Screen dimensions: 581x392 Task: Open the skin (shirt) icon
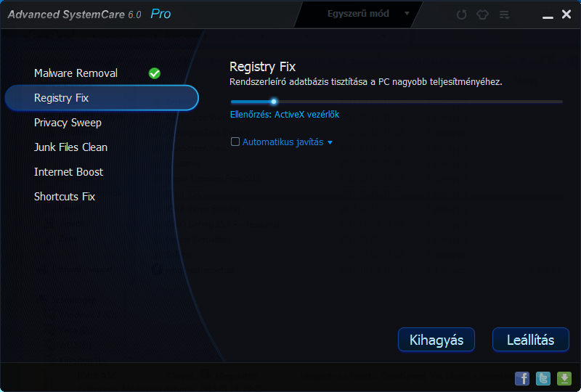tap(482, 15)
